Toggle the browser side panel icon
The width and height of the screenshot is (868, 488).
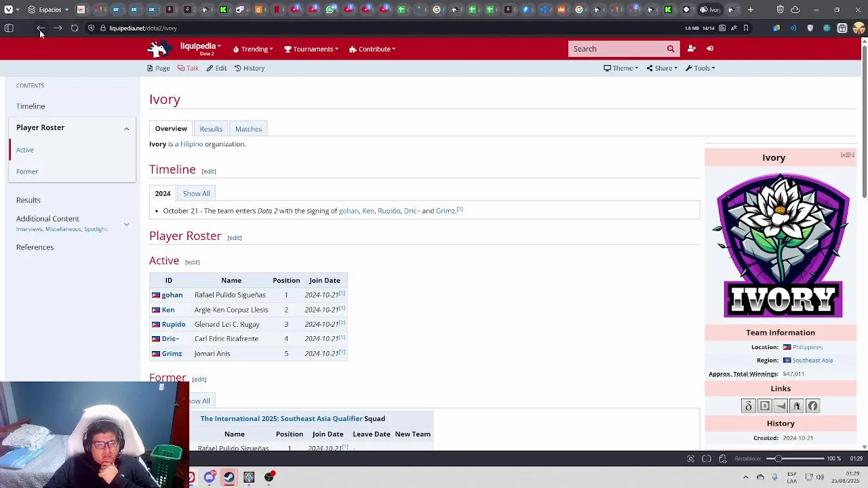[x=9, y=28]
